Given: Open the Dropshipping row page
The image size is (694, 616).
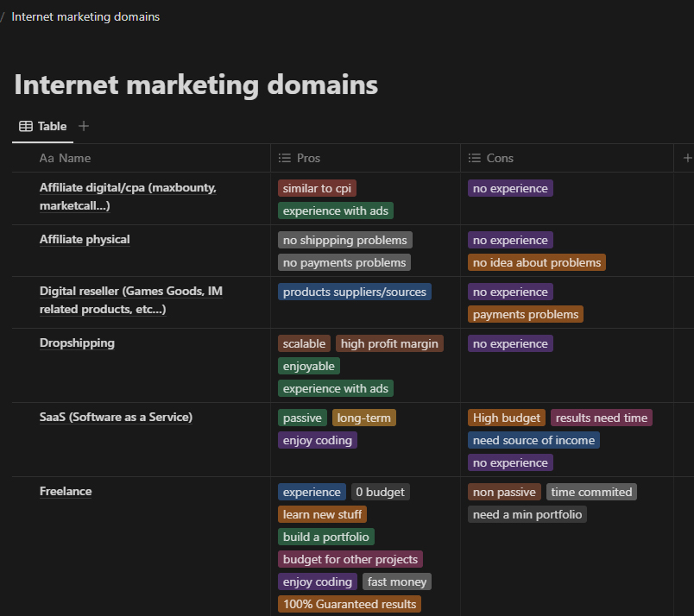Looking at the screenshot, I should (x=77, y=343).
